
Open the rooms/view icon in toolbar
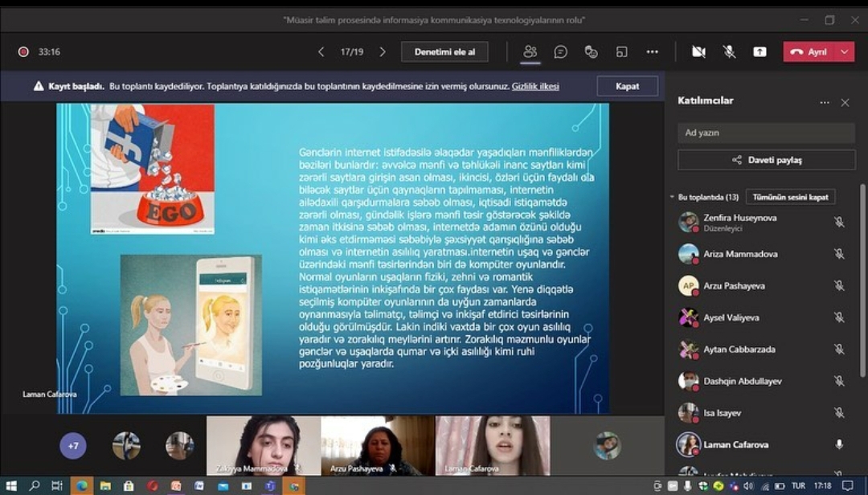[x=621, y=51]
